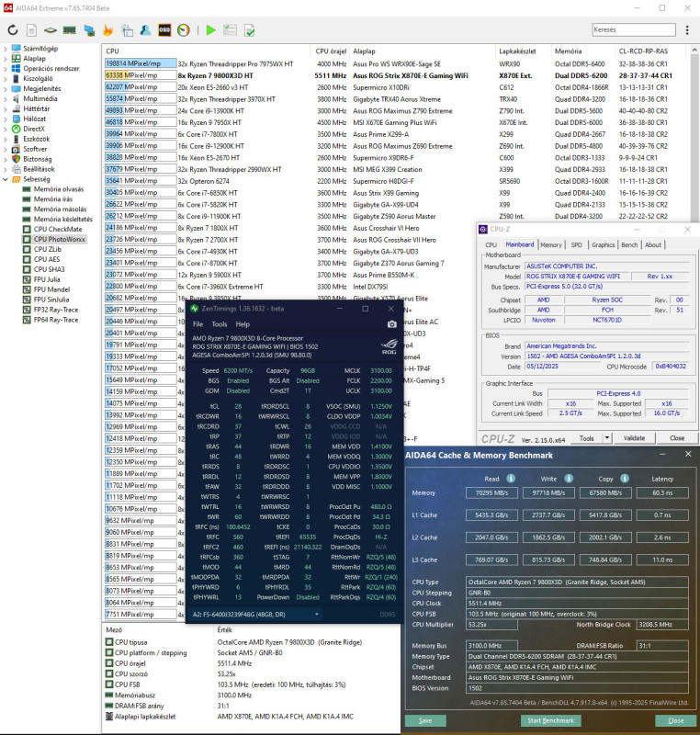Open Help menu in ZenTimings
The image size is (700, 735).
243,324
